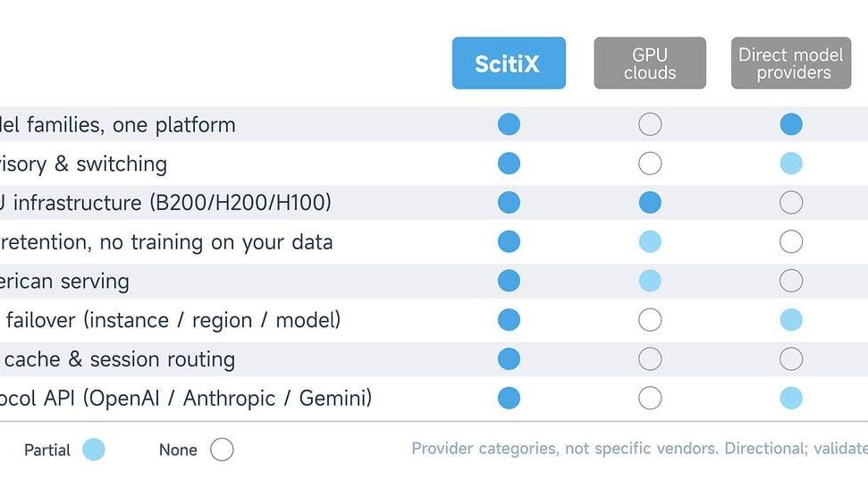868x488 pixels.
Task: Click Direct model providers dot in switching row
Action: pos(791,164)
